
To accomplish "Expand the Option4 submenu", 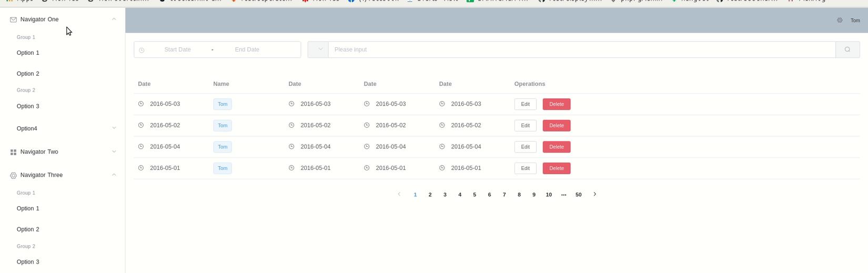I will pos(114,128).
